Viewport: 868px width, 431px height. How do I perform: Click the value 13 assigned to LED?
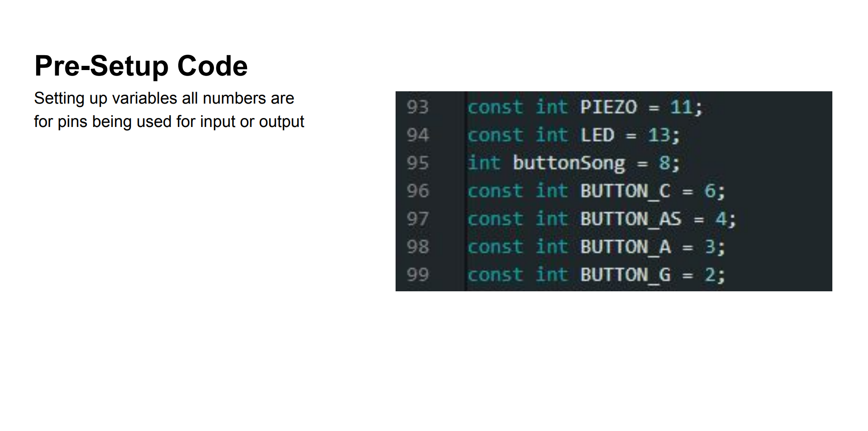coord(659,135)
